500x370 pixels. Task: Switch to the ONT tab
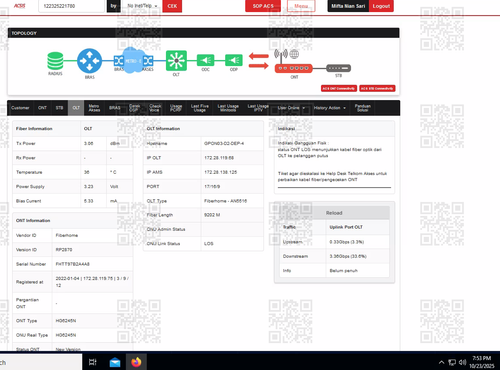(42, 108)
